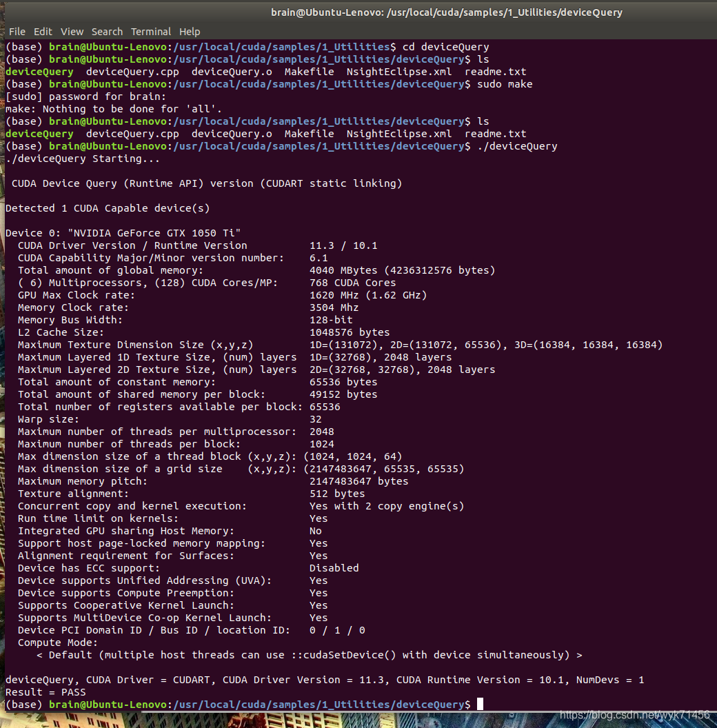
Task: Click '[sudo] password for brain:' line
Action: [85, 97]
